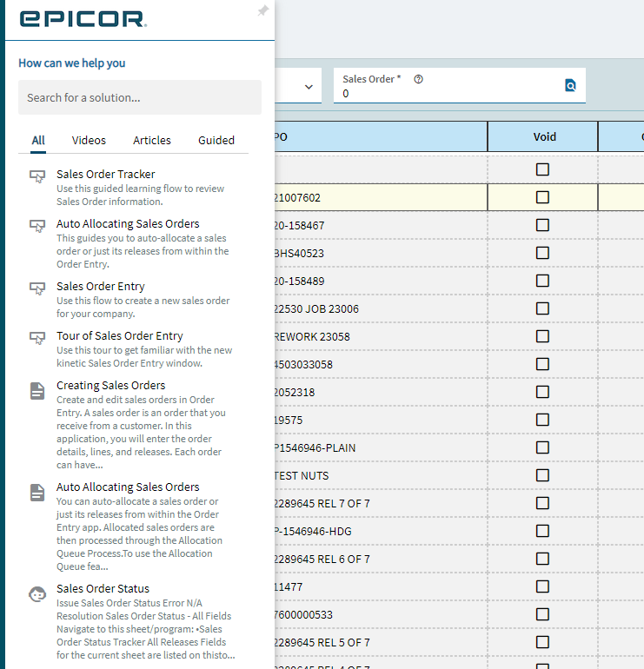Switch to the Guided tab
644x669 pixels.
point(216,141)
